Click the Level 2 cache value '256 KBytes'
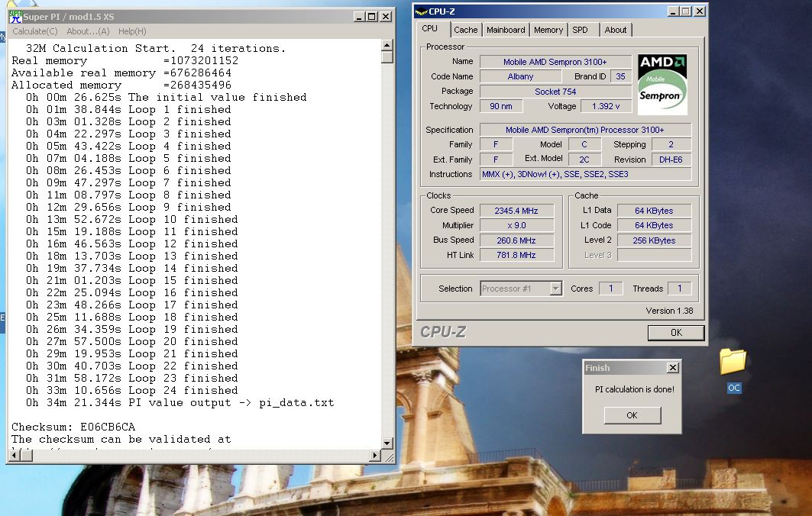Viewport: 812px width, 516px height. tap(654, 240)
